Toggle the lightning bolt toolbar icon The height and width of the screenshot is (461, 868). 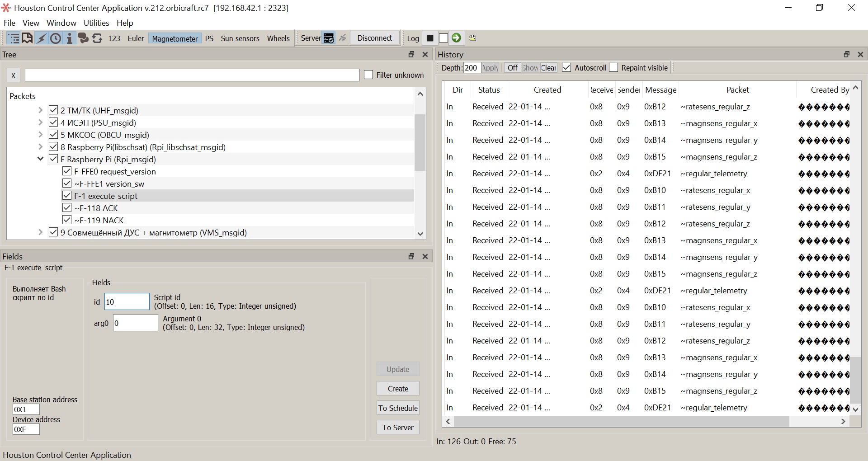[42, 38]
